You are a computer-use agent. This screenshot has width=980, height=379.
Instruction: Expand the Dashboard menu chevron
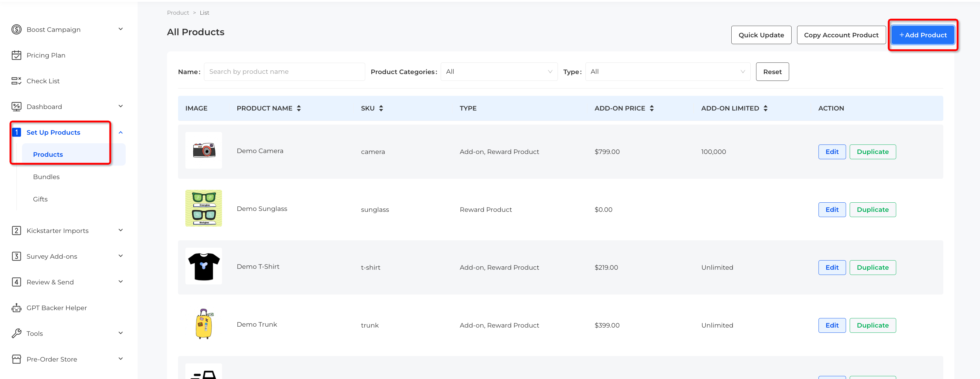coord(121,106)
